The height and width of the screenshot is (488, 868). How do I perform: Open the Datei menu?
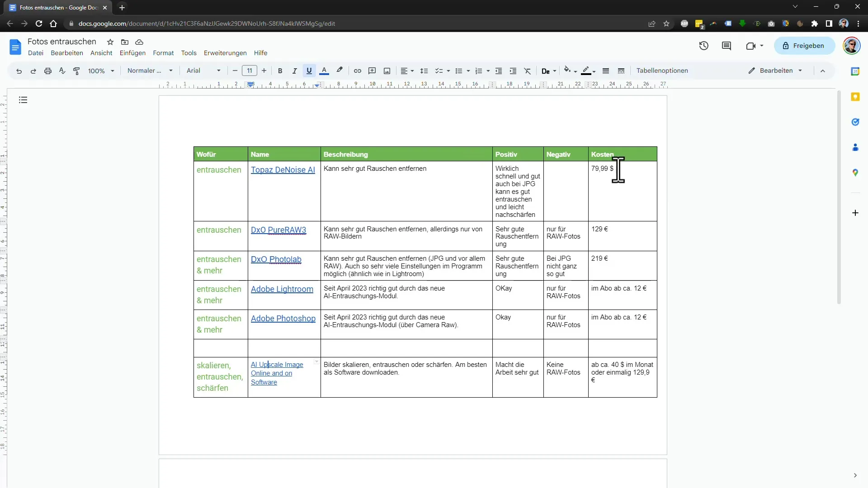tap(35, 53)
